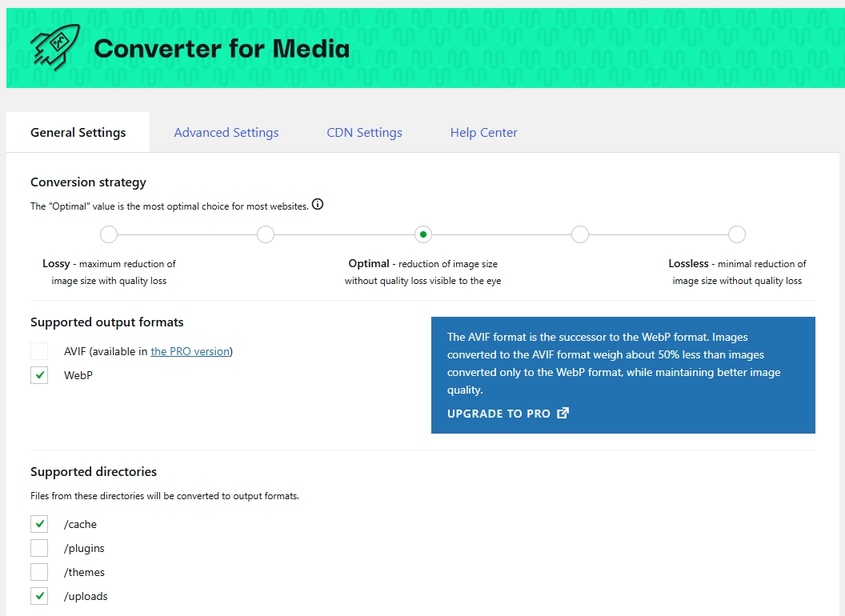
Task: Disable the WebP output format checkbox
Action: click(38, 374)
